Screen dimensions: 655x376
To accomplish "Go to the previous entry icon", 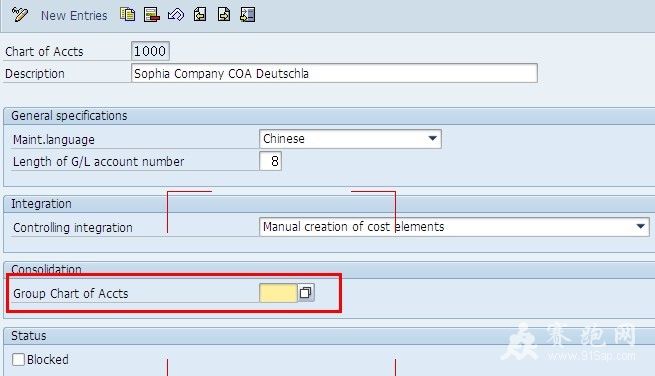I will (x=200, y=15).
